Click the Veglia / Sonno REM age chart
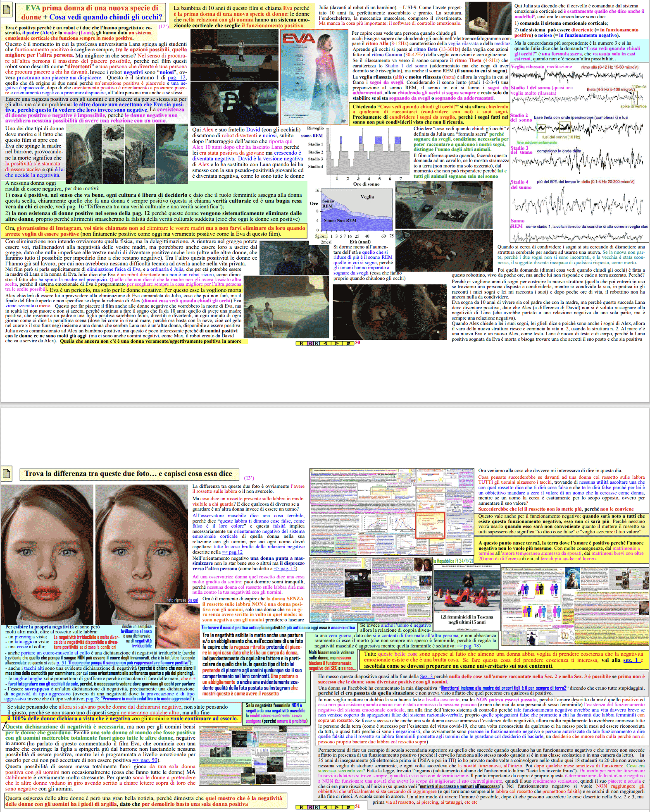 pyautogui.click(x=352, y=215)
